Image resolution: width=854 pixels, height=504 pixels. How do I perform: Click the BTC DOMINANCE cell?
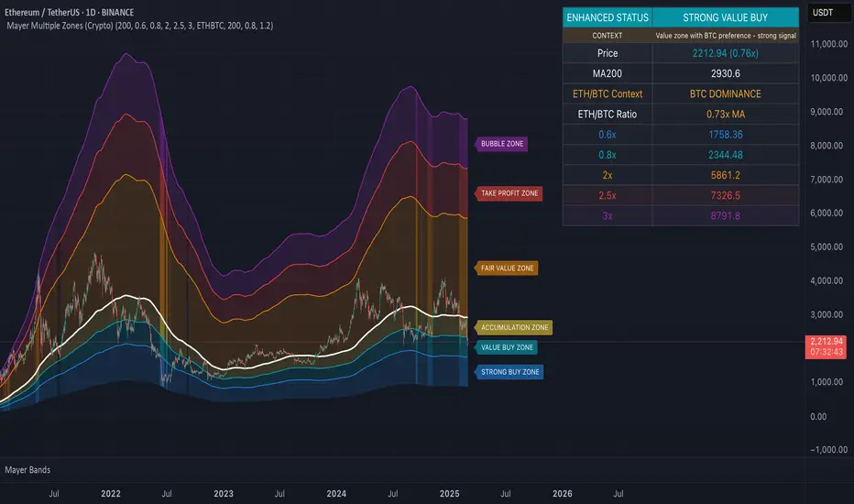click(726, 93)
